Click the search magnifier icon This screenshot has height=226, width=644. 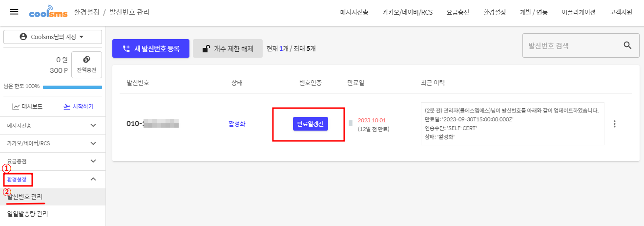tap(627, 45)
